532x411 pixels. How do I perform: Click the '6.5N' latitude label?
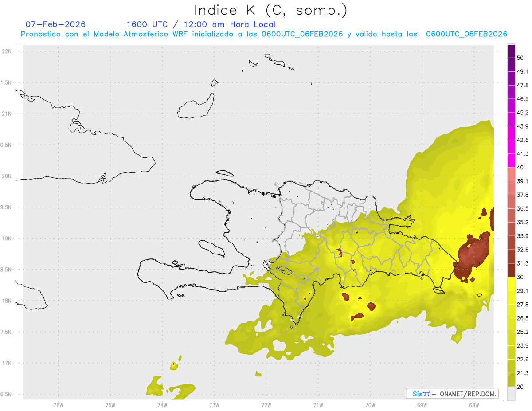[x=6, y=394]
